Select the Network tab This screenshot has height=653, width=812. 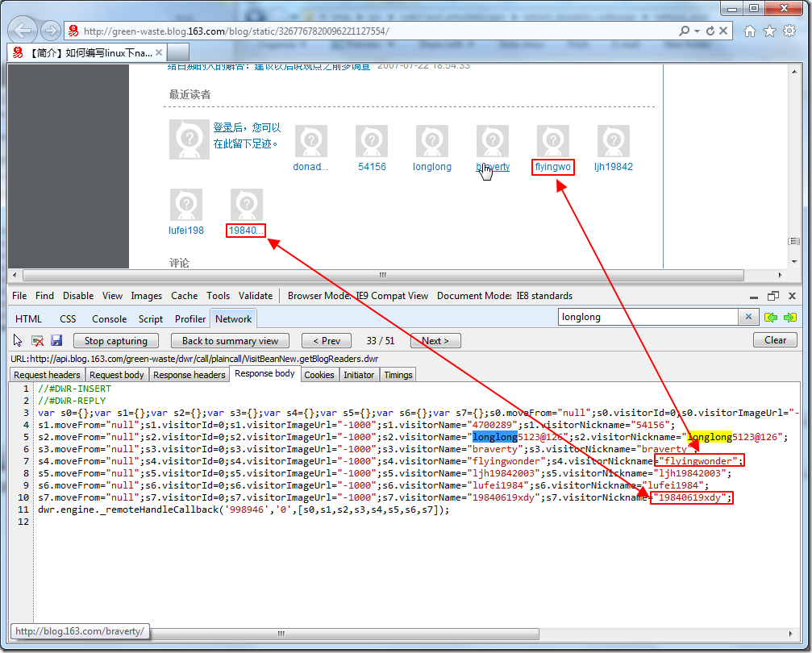[x=234, y=319]
